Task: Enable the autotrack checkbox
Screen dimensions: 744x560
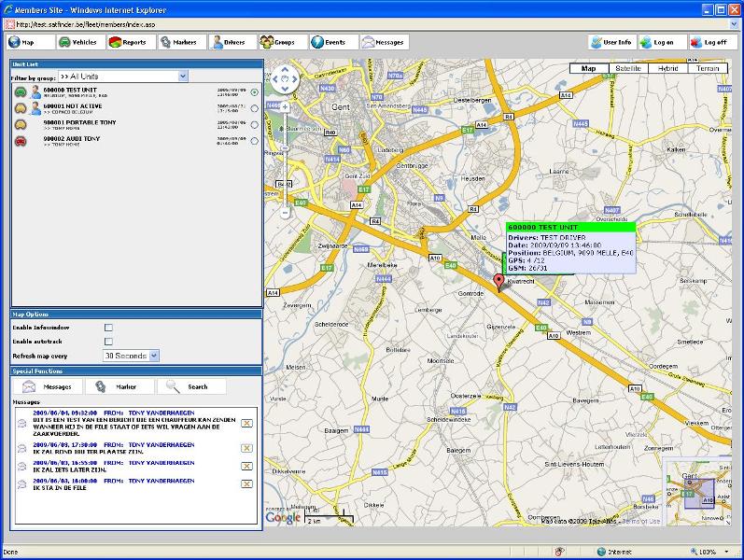Action: click(x=108, y=342)
